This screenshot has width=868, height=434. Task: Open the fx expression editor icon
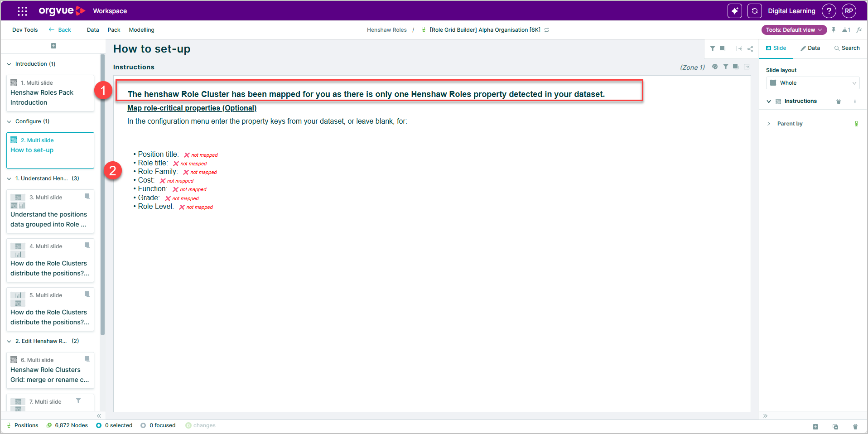[x=859, y=30]
